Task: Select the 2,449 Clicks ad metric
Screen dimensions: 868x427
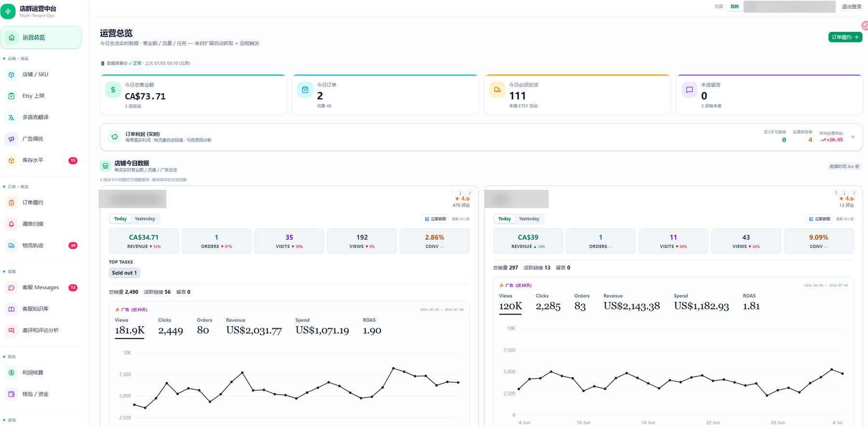Action: tap(171, 327)
